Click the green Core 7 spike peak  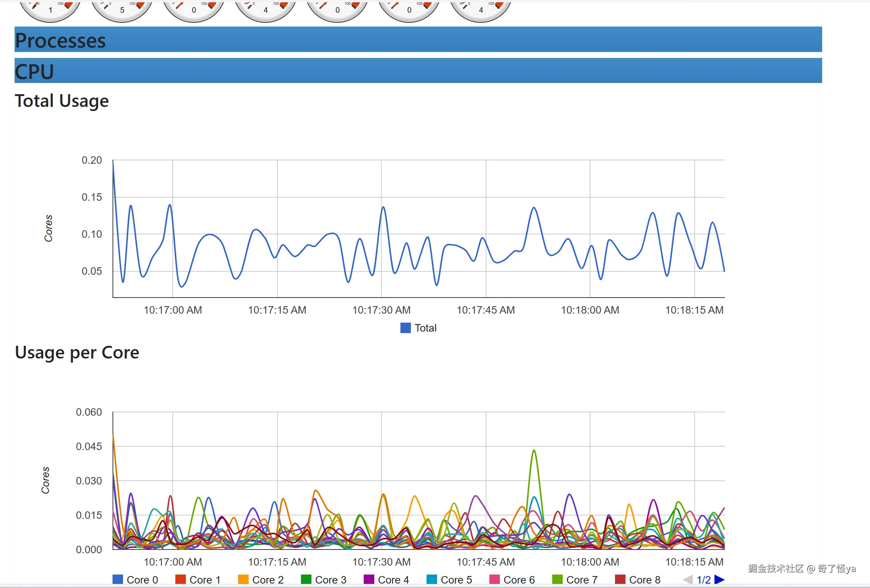click(534, 451)
